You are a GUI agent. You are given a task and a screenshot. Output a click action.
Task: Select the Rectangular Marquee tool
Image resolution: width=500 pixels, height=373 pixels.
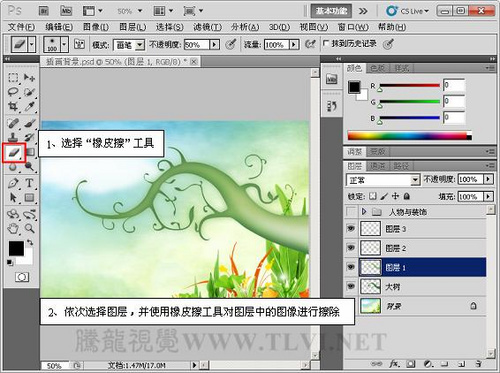[x=13, y=78]
